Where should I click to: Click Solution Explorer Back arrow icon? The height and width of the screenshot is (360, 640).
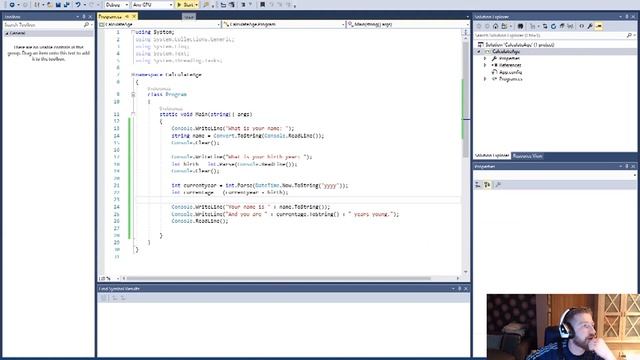[479, 26]
